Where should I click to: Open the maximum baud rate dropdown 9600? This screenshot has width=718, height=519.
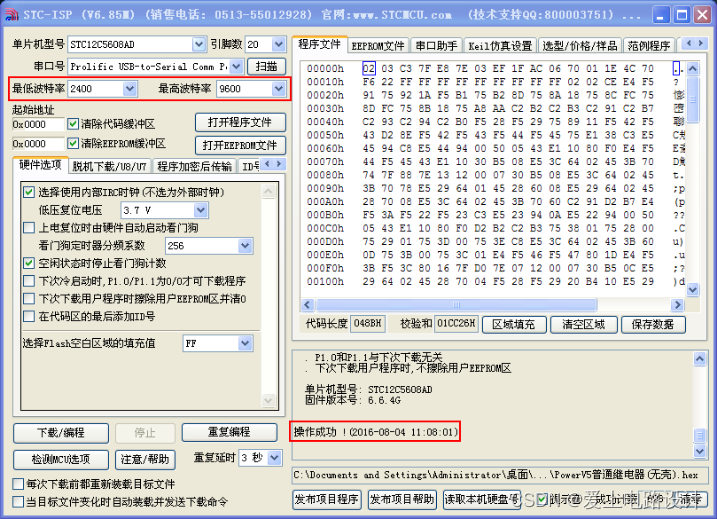click(278, 88)
